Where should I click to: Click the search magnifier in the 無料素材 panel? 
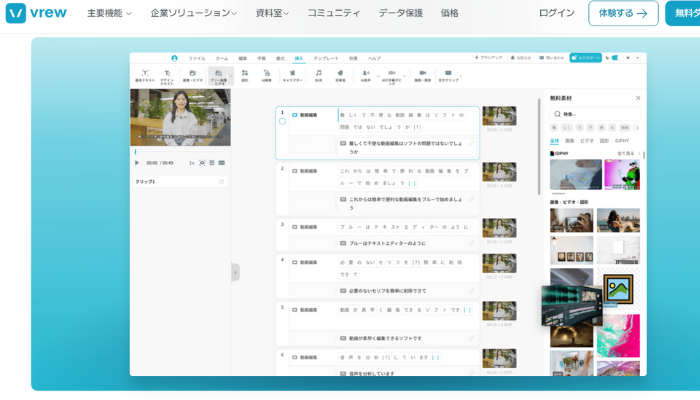click(x=557, y=114)
